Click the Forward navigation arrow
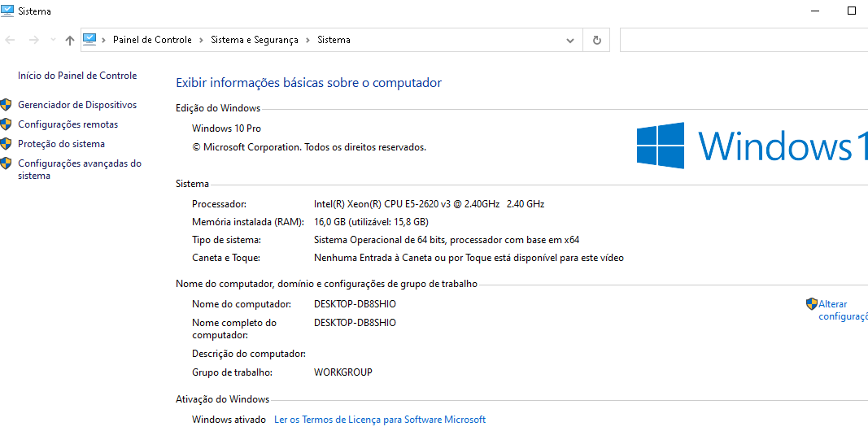The width and height of the screenshot is (868, 431). point(34,40)
